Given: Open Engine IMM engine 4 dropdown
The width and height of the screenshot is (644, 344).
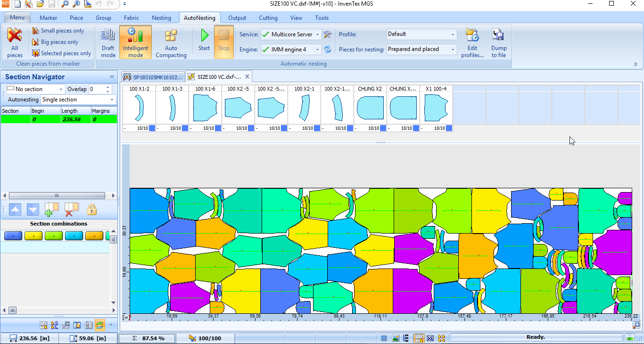Looking at the screenshot, I should pyautogui.click(x=318, y=50).
